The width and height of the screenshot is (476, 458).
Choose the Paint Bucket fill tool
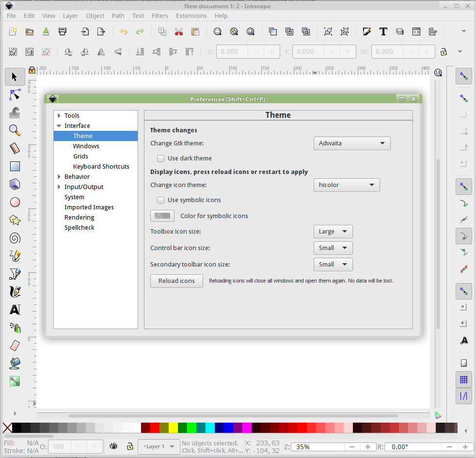(15, 363)
